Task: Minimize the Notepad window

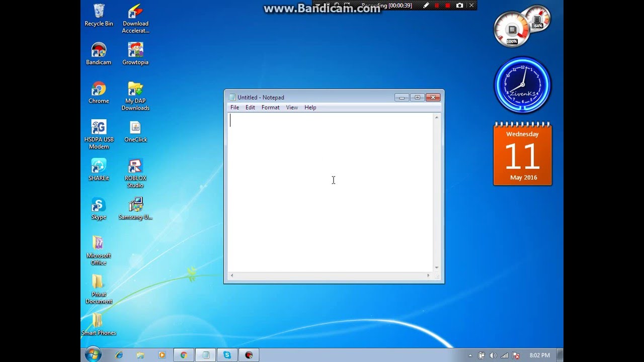Action: click(401, 98)
